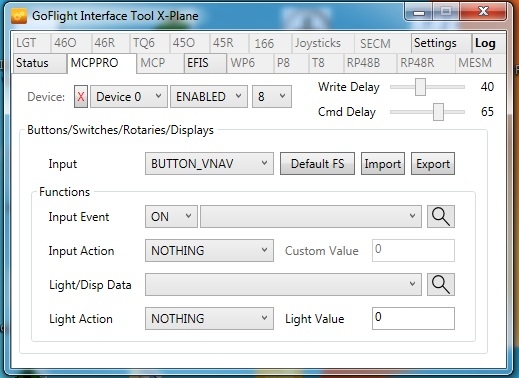Expand the Light/Disp Data combo box

[x=283, y=284]
